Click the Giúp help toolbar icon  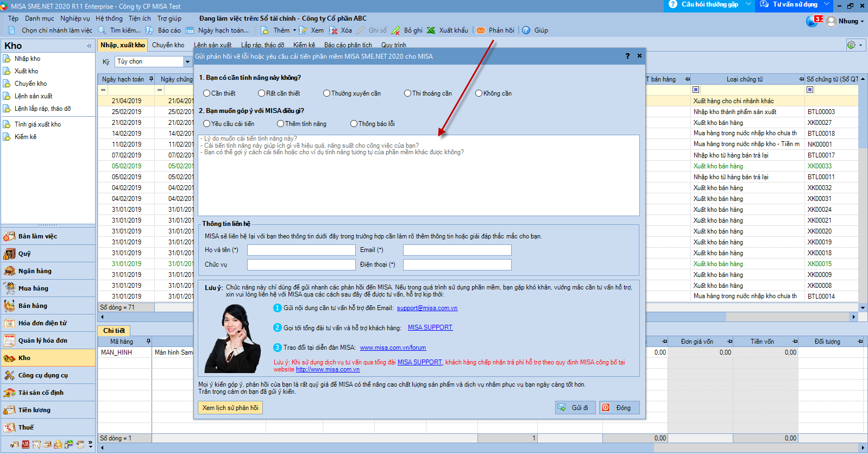(x=526, y=30)
